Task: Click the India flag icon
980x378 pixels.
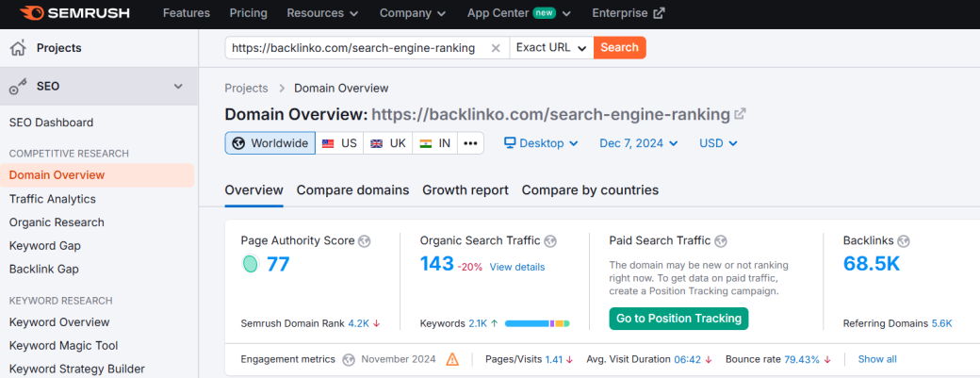Action: [426, 143]
